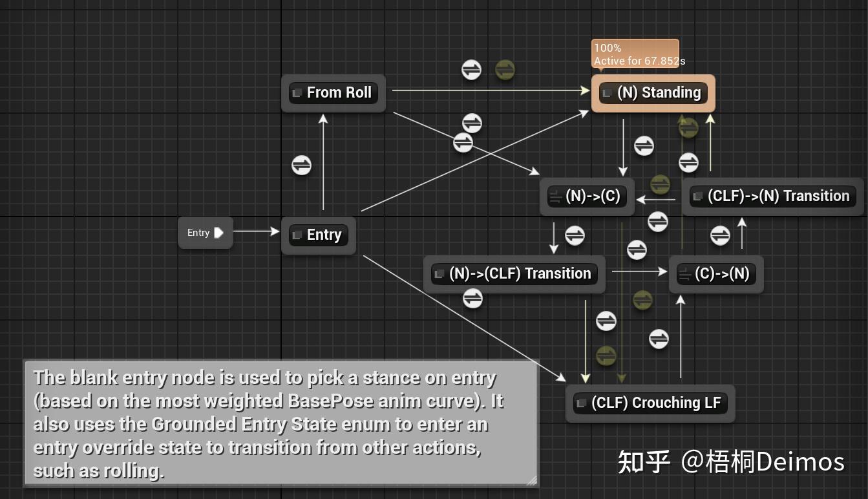Select the transition rule icon between From Roll and Standing
This screenshot has width=868, height=499.
click(x=472, y=70)
